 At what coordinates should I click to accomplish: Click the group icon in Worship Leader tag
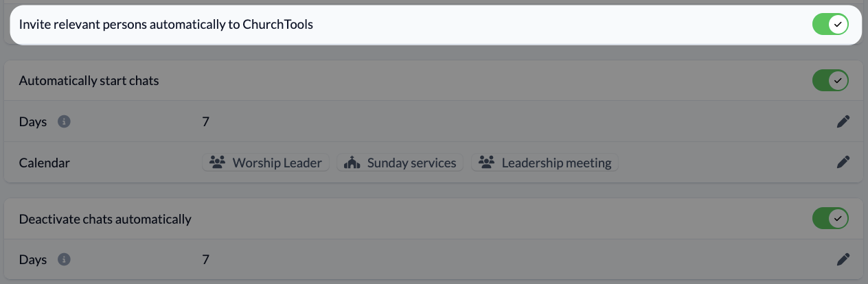[218, 163]
